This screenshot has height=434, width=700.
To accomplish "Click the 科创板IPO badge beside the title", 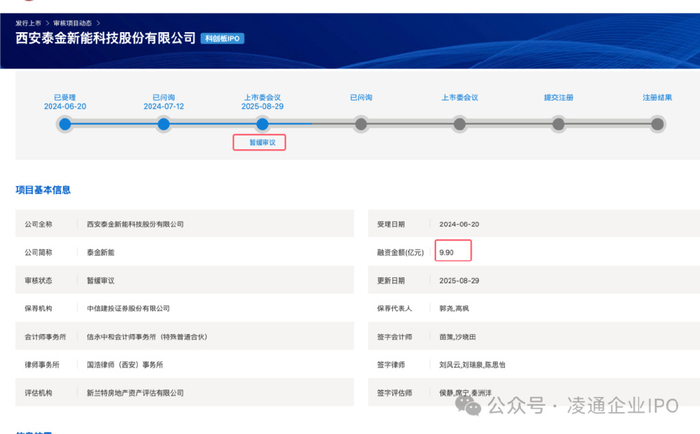I will coord(222,38).
